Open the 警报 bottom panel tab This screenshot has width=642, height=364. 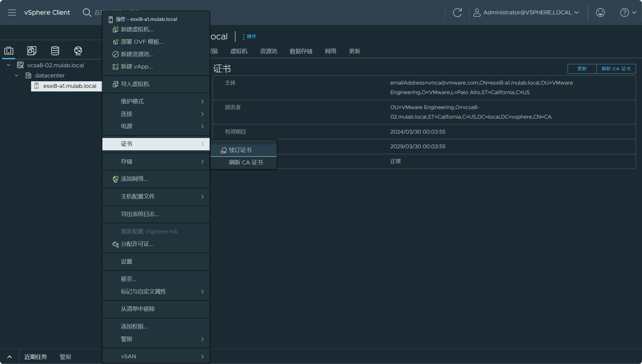[65, 357]
